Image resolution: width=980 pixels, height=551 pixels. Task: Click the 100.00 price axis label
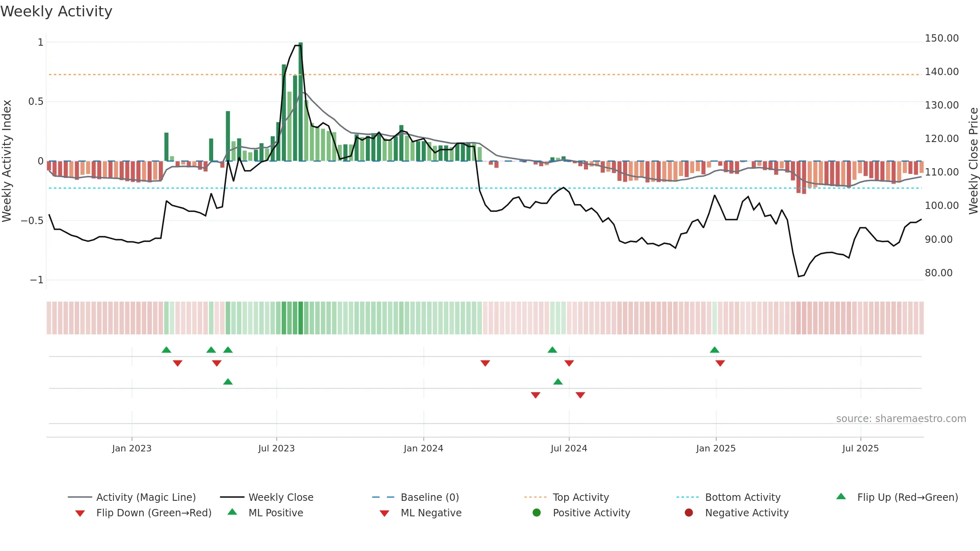(942, 205)
